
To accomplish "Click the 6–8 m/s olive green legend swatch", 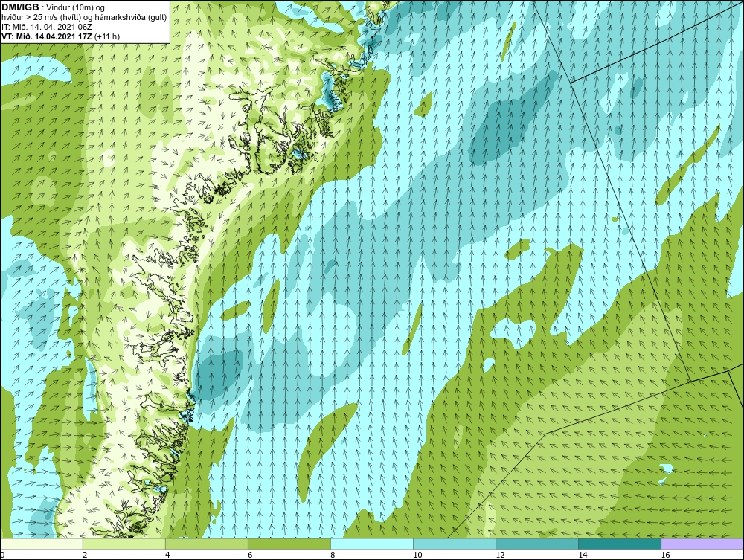I will pyautogui.click(x=289, y=544).
